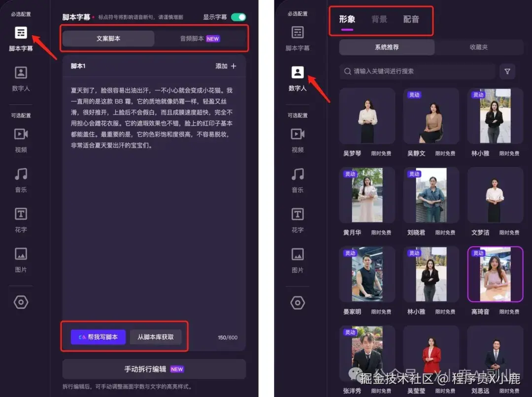Click 添加 + to add a new script
Image resolution: width=532 pixels, height=397 pixels.
point(225,66)
